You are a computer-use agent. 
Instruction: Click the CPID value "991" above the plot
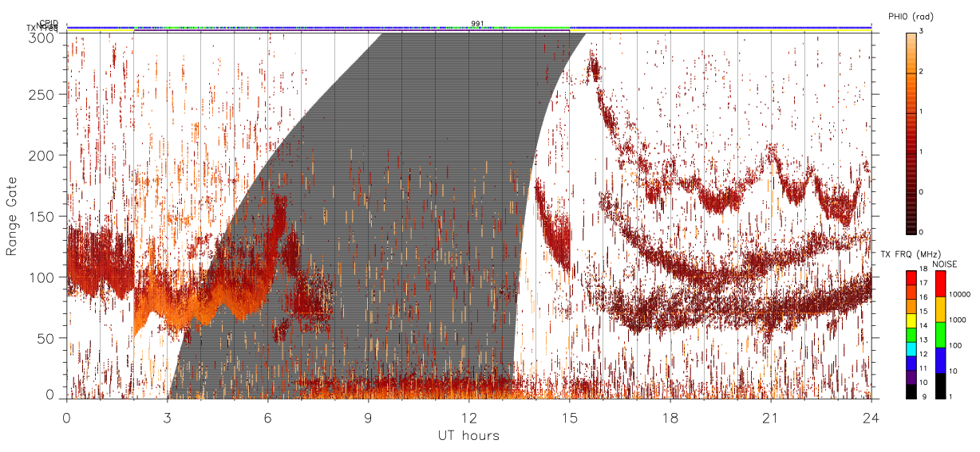[x=477, y=23]
